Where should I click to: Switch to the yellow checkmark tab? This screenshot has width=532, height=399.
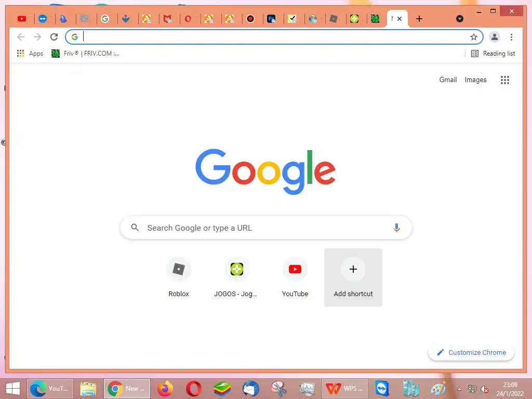(x=292, y=19)
